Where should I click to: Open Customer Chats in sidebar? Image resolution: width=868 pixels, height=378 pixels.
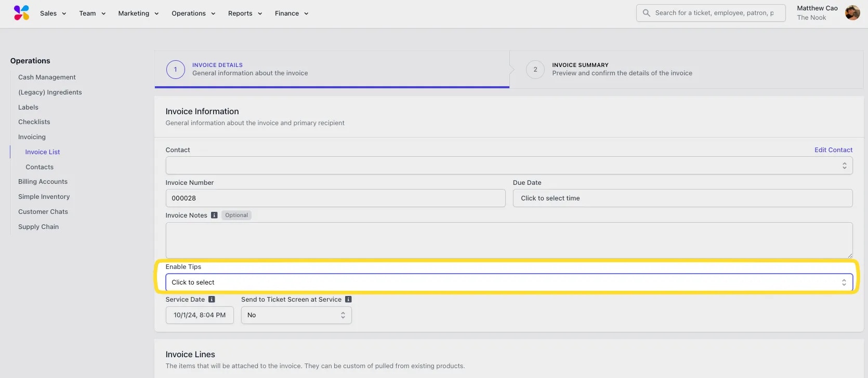click(43, 212)
